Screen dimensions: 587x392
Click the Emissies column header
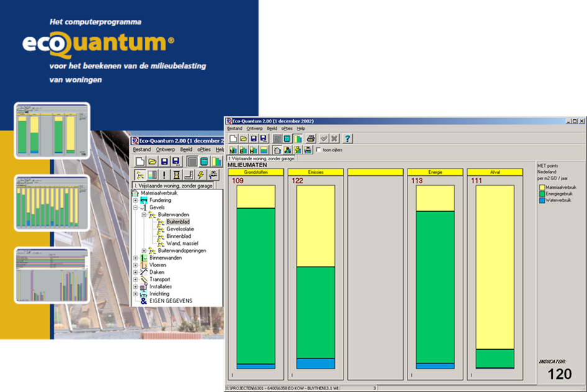(x=316, y=172)
